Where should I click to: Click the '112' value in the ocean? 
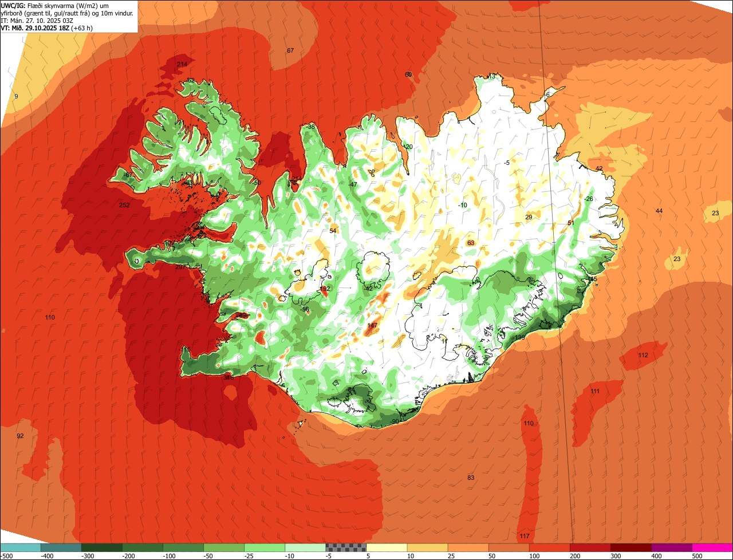click(643, 355)
